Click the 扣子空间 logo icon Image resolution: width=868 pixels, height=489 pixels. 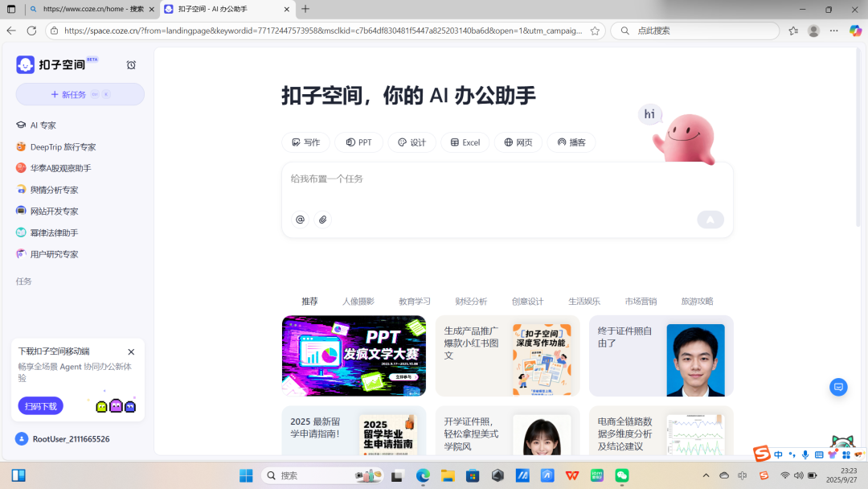(x=25, y=65)
